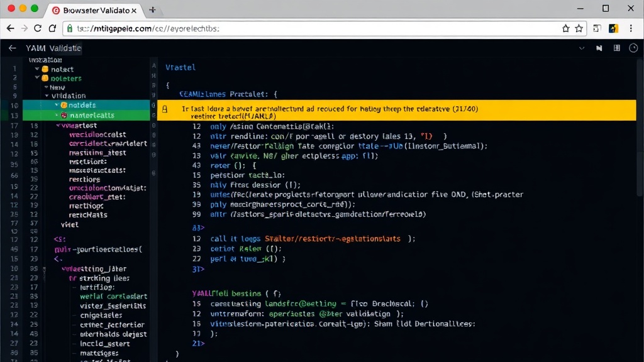Click the lock icon in yellow warning banner
The width and height of the screenshot is (644, 362).
(165, 109)
